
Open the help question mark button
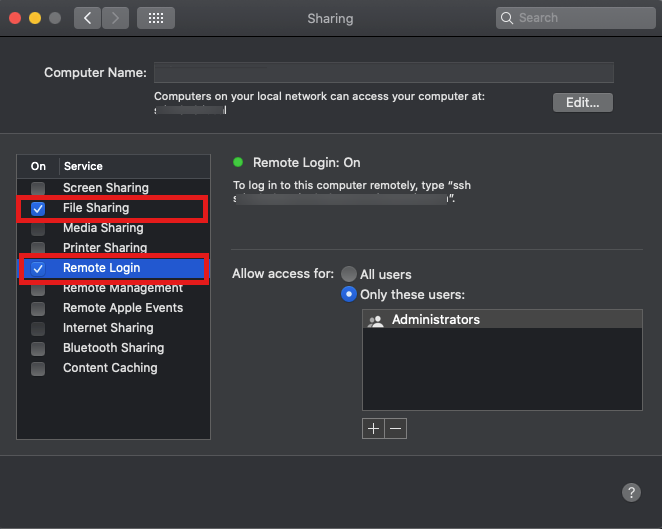pyautogui.click(x=631, y=492)
